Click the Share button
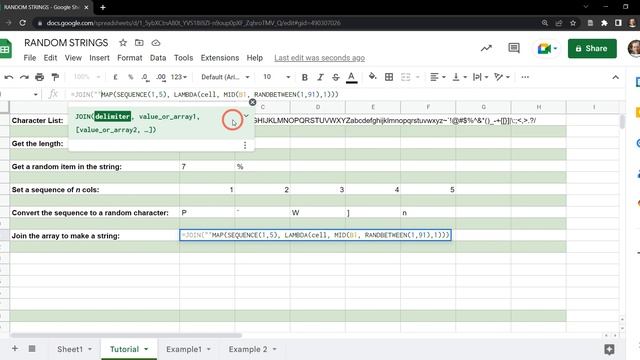The image size is (640, 360). pos(592,49)
